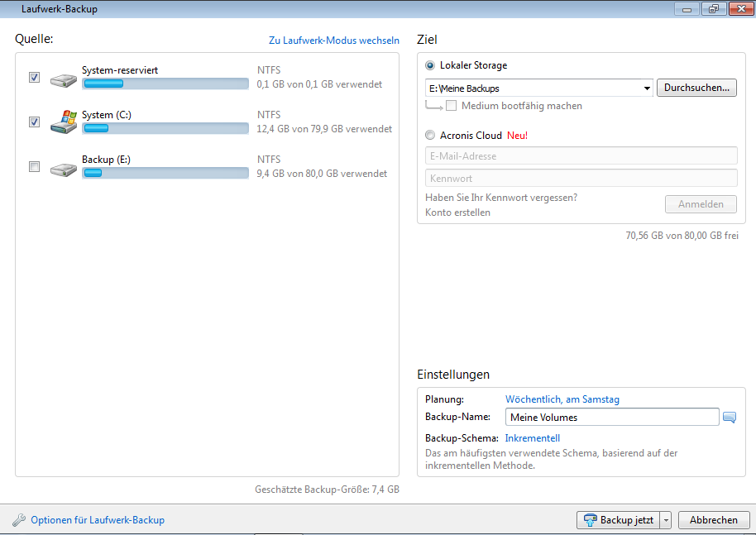Change the Inkrementell backup schema link

(532, 438)
